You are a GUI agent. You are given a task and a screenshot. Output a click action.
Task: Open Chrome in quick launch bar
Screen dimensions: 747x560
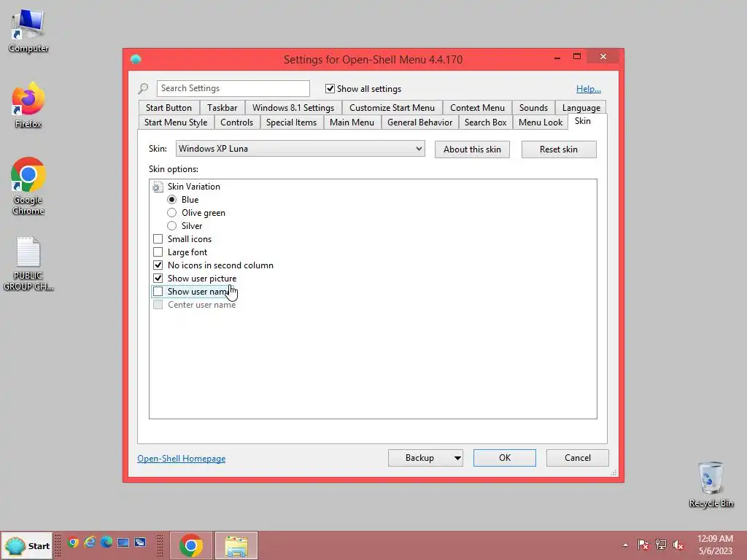pyautogui.click(x=73, y=542)
